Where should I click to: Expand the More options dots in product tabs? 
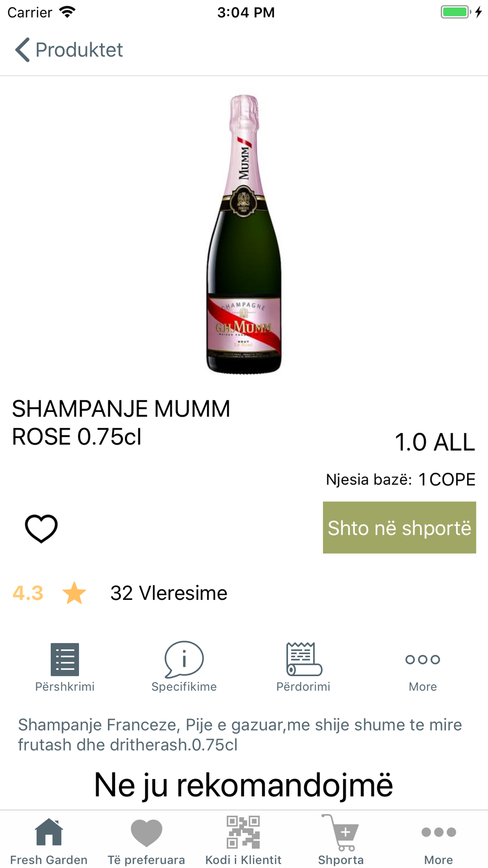[x=423, y=660]
